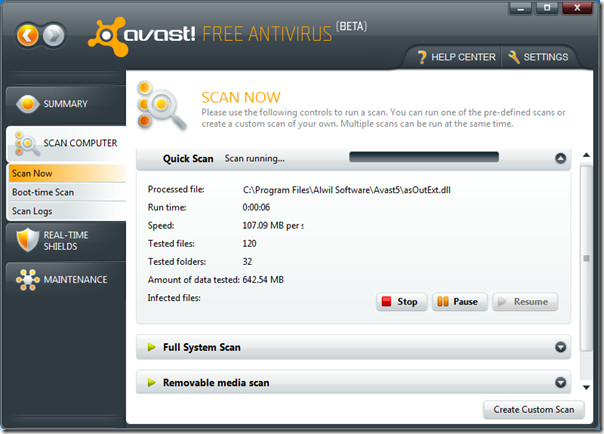The width and height of the screenshot is (604, 434).
Task: Open the Real-Time Shields section
Action: pos(66,241)
